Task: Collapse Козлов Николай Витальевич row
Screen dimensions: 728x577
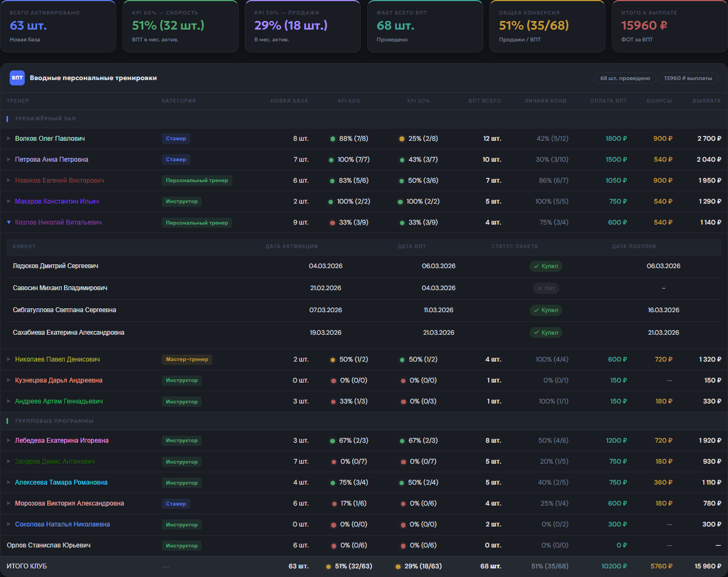Action: point(9,222)
